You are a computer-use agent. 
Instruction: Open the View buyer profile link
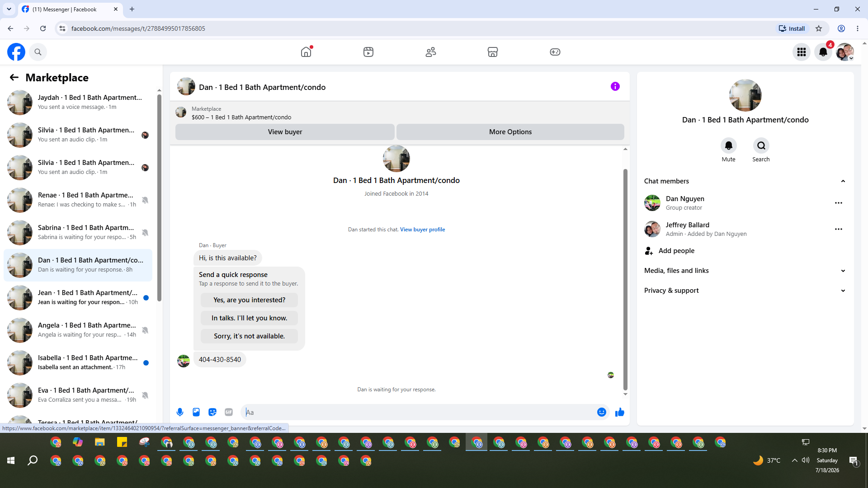click(x=422, y=230)
